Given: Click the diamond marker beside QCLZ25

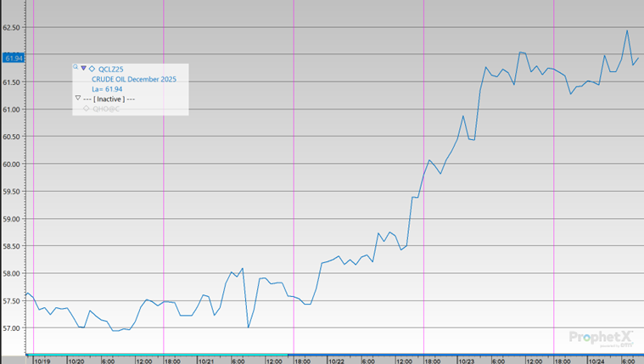Looking at the screenshot, I should (92, 69).
